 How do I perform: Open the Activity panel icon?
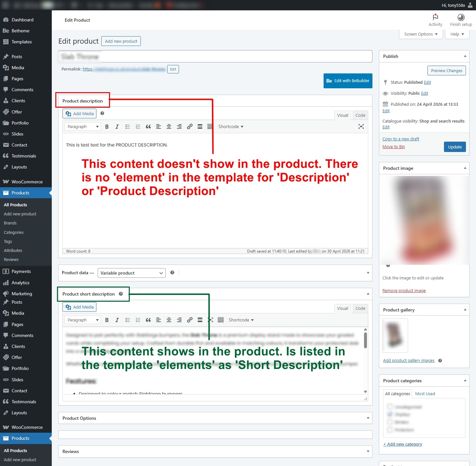click(x=435, y=20)
